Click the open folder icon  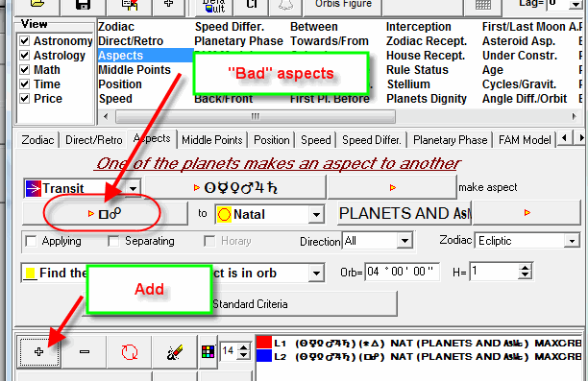coord(37,5)
